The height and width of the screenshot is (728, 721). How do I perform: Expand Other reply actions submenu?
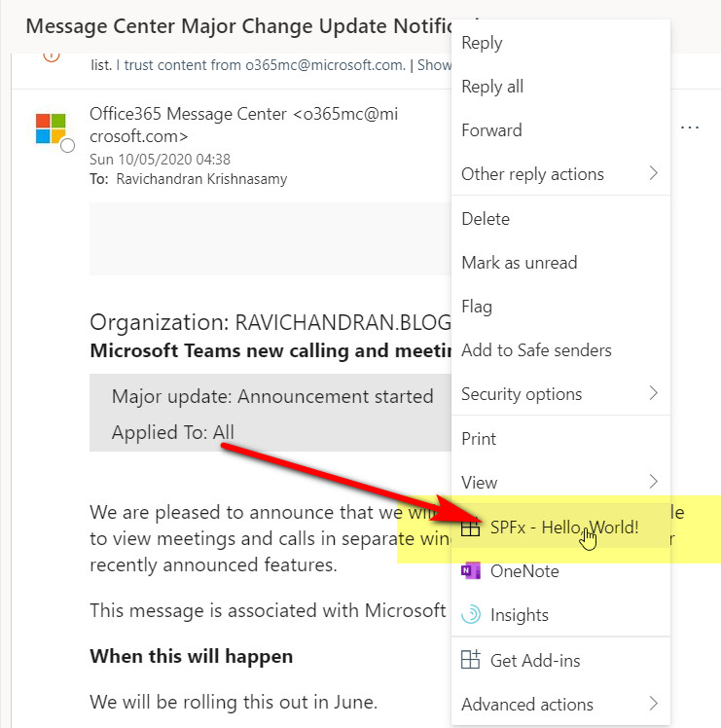pos(653,174)
